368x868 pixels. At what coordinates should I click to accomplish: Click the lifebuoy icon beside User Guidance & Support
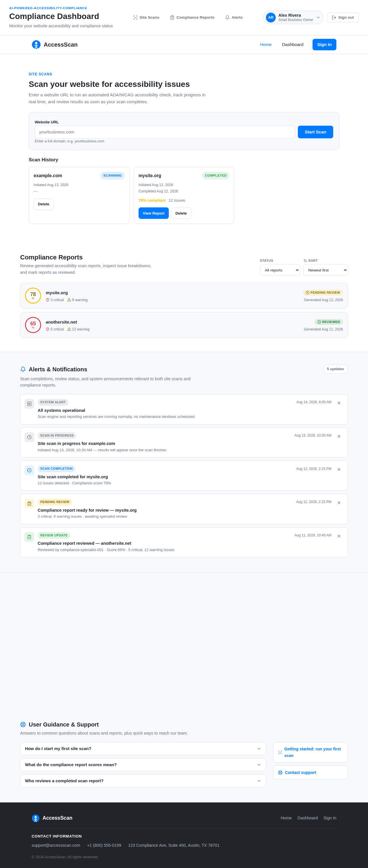(23, 724)
